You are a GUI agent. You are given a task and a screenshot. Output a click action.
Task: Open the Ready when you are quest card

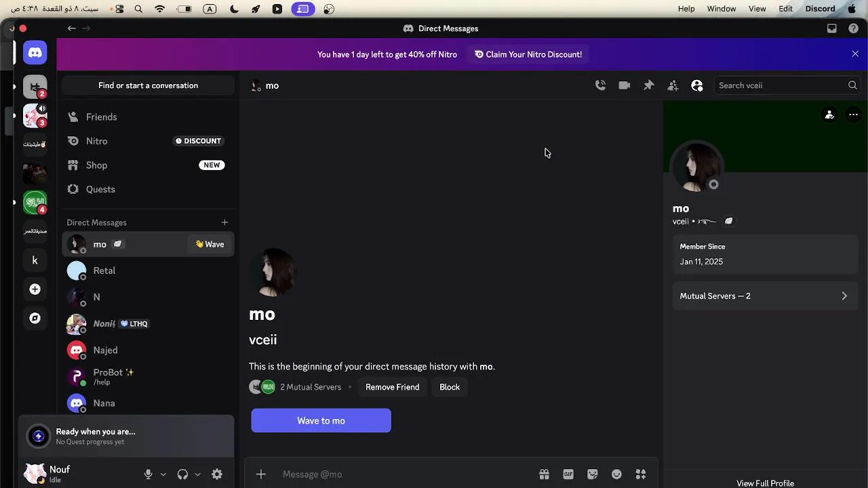[126, 436]
